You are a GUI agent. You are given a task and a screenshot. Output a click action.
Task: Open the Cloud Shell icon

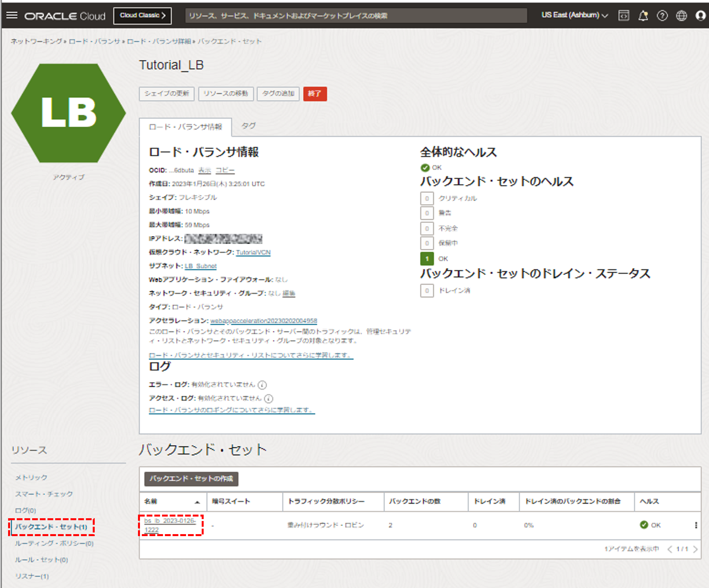tap(624, 15)
